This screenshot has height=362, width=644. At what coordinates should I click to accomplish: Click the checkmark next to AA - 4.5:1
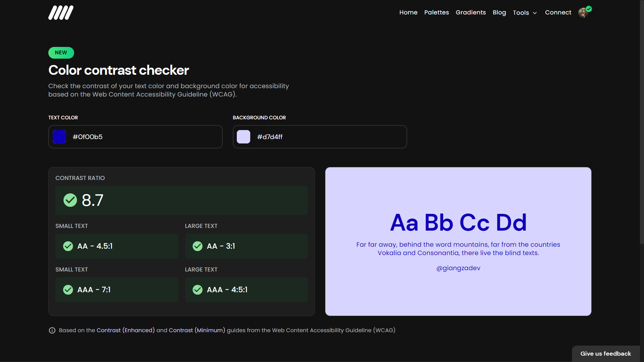(68, 246)
